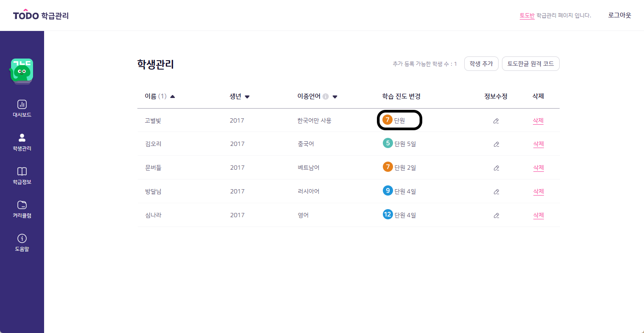Click the 토도한글 원격 코드 button

pos(531,64)
